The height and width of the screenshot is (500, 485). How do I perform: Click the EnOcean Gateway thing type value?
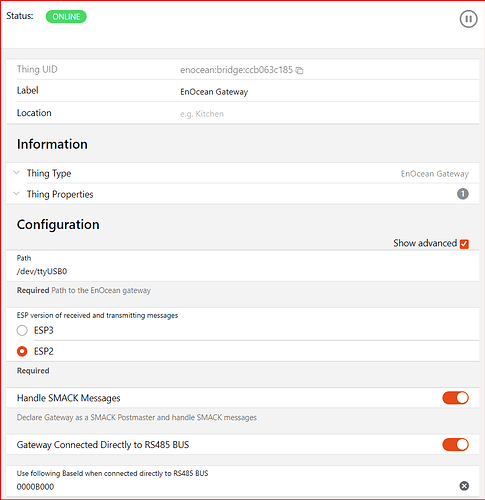435,174
